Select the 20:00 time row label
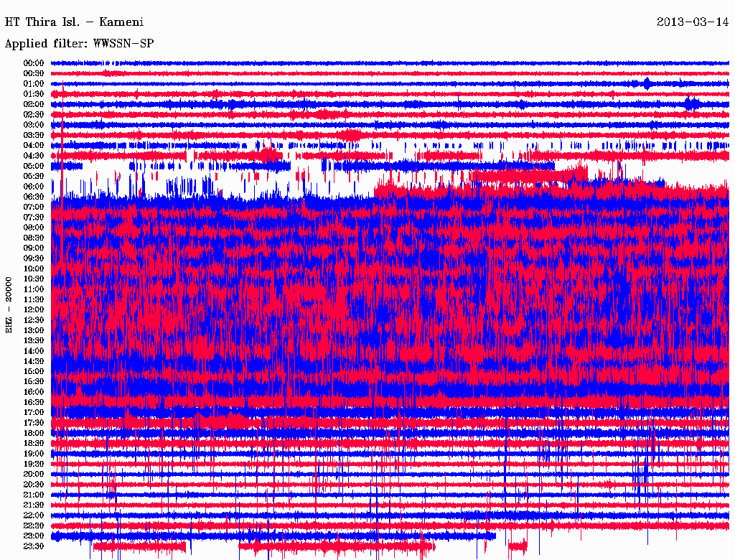Screen dimensions: 735x560 (x=34, y=474)
